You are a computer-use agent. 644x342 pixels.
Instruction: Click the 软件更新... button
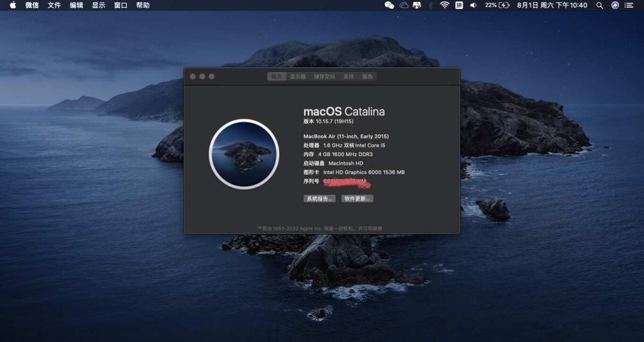coord(357,198)
